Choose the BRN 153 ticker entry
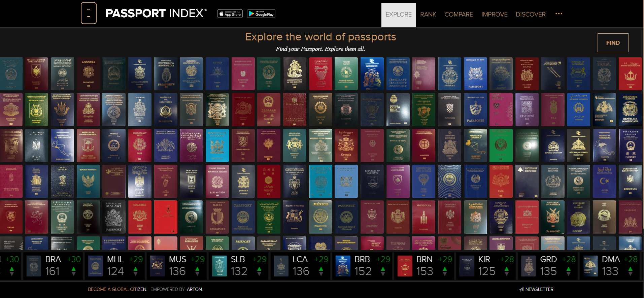 [x=424, y=266]
